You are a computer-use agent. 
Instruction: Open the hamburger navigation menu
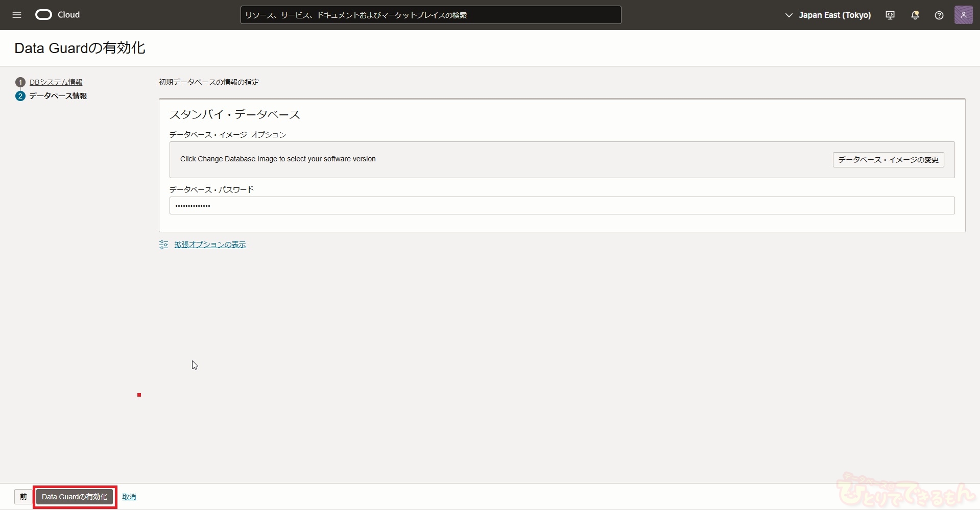(17, 15)
